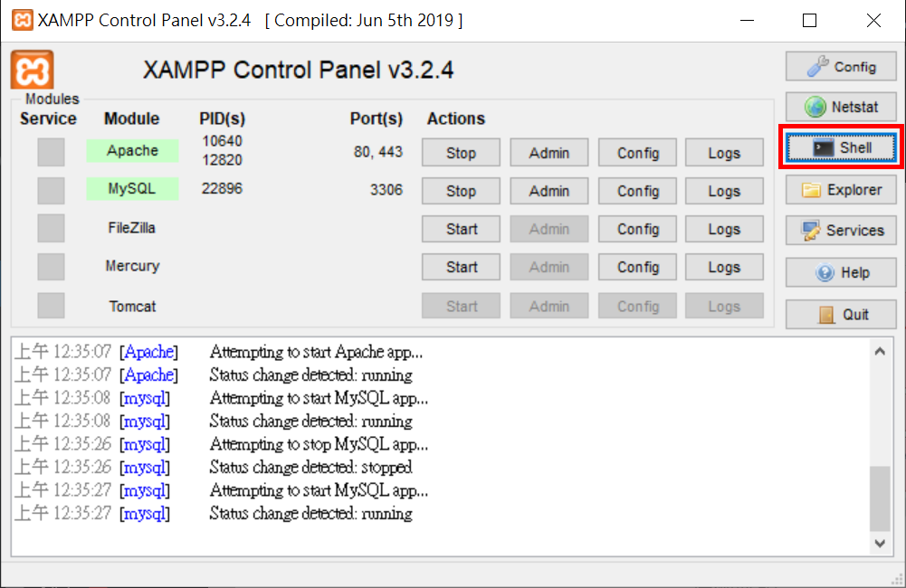Open MySQL Admin (phpMyAdmin)
The width and height of the screenshot is (906, 588).
[548, 191]
